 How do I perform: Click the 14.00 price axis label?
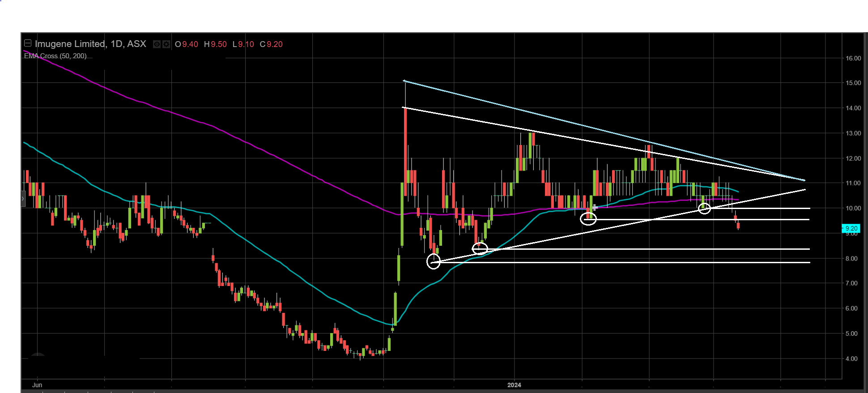click(x=853, y=108)
